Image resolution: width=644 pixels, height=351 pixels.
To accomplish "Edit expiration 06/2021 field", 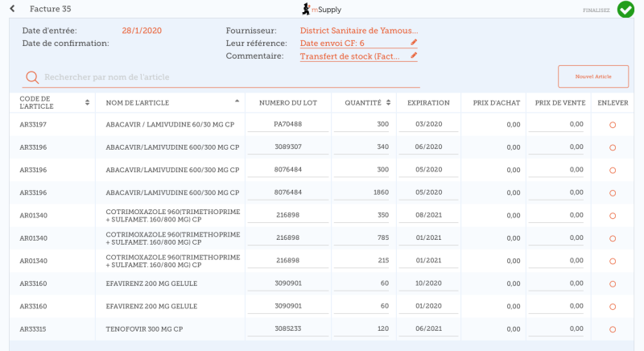I will (428, 328).
